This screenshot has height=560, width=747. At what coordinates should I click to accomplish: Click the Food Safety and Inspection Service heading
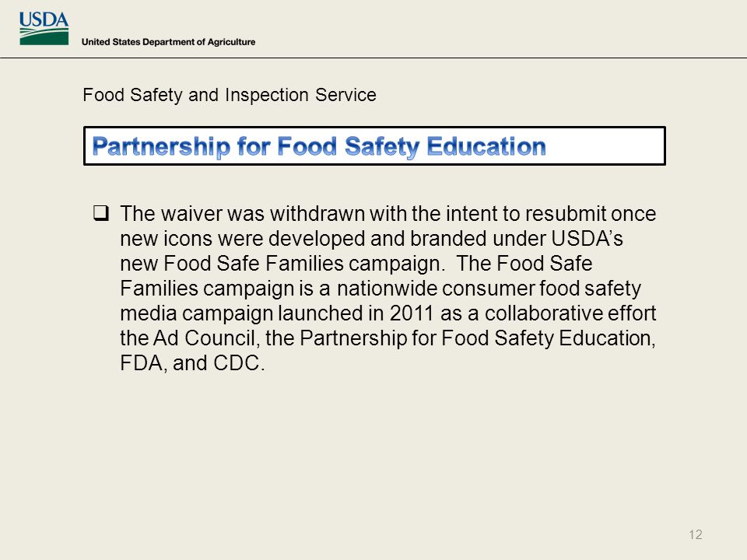point(229,95)
